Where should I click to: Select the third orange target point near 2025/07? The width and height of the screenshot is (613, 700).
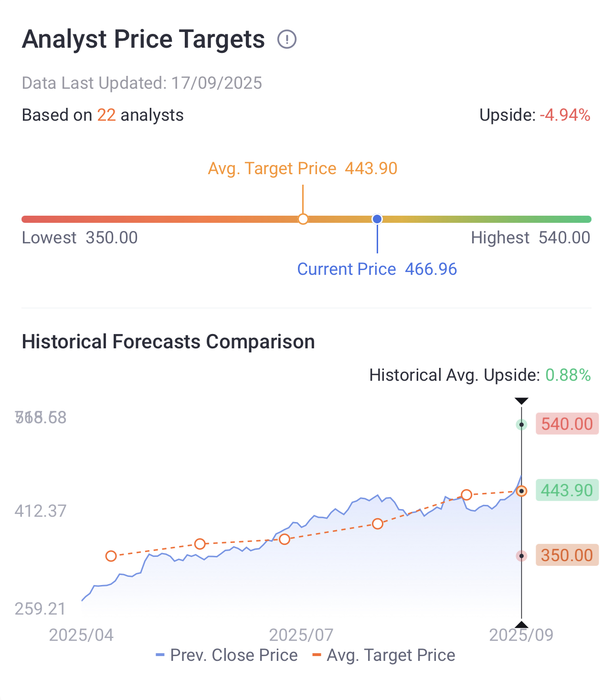[x=285, y=539]
